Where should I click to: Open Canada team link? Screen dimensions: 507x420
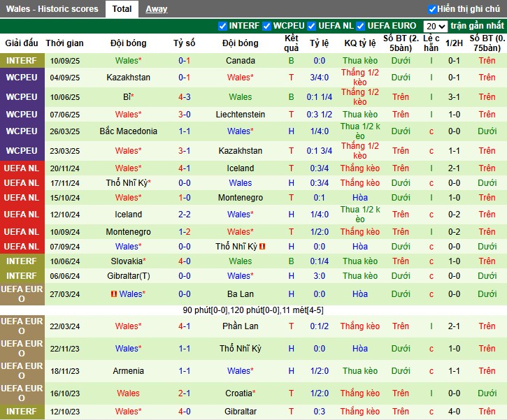(x=240, y=61)
